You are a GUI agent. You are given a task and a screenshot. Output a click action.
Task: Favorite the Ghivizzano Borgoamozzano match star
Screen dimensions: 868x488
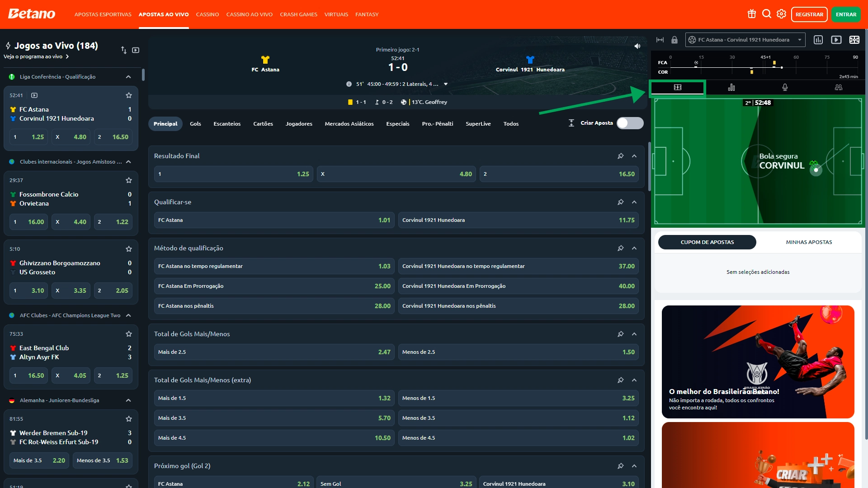pos(129,249)
